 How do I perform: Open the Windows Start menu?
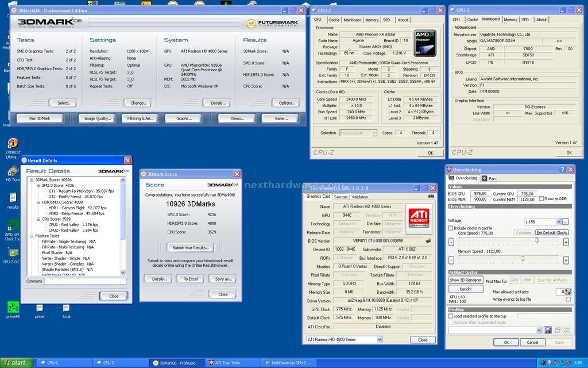click(x=17, y=363)
